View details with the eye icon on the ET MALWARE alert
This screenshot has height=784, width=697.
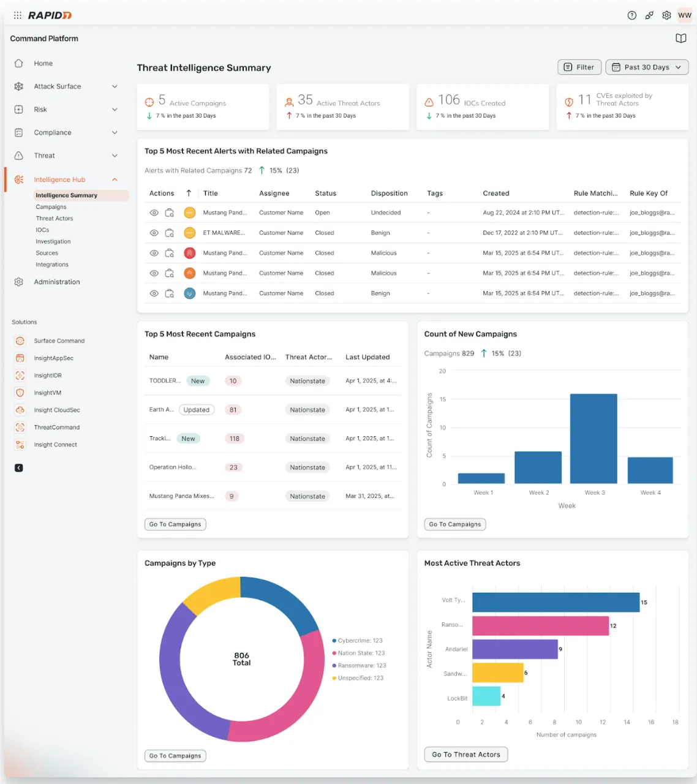(x=154, y=233)
